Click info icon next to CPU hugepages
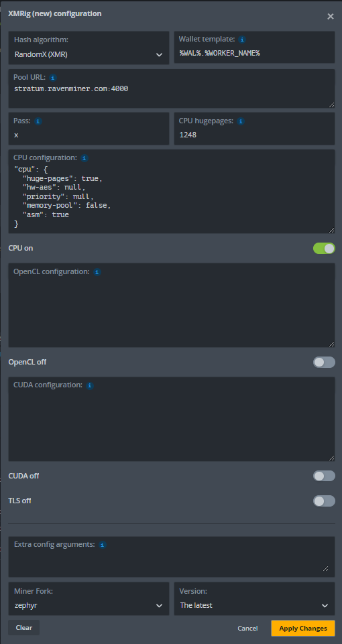342x644 pixels. [x=241, y=121]
